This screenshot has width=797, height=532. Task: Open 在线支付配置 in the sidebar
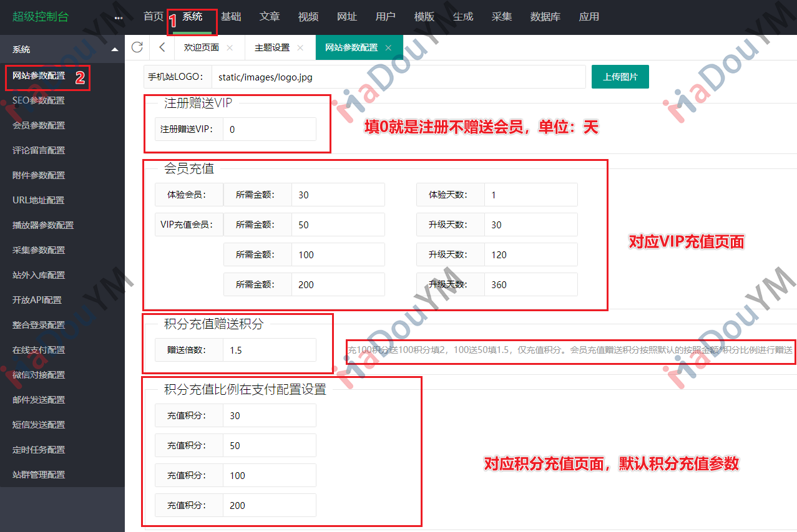(x=39, y=350)
